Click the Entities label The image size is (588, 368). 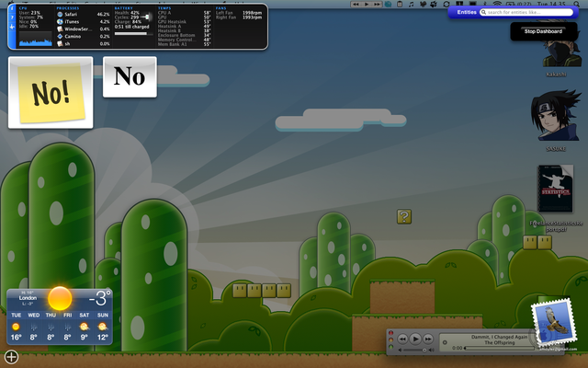pos(467,12)
